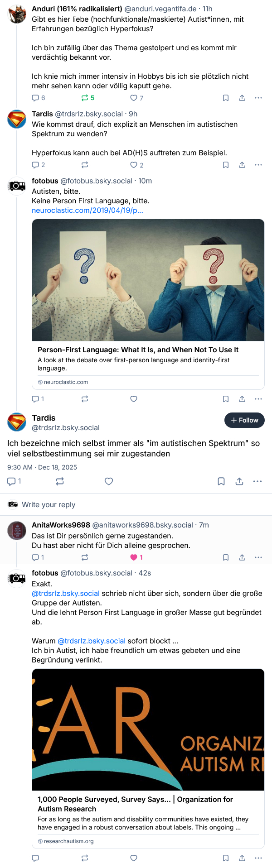272x868 pixels.
Task: Open more options on Tardis's AD(H)S reply
Action: 258,165
